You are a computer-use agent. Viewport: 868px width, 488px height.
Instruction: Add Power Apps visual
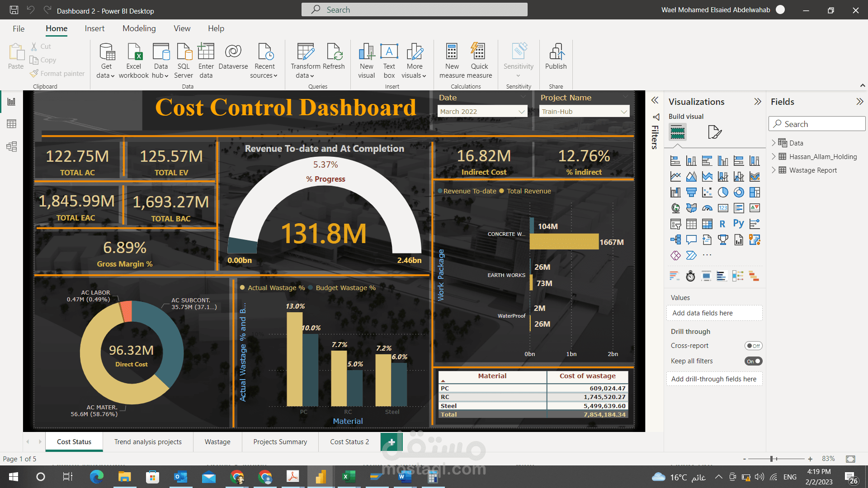(675, 256)
